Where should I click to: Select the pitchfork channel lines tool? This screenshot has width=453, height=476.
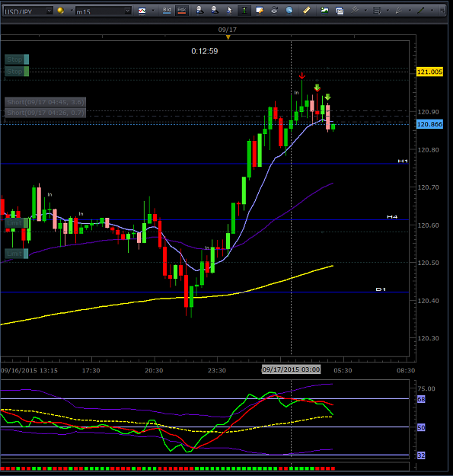[x=354, y=11]
